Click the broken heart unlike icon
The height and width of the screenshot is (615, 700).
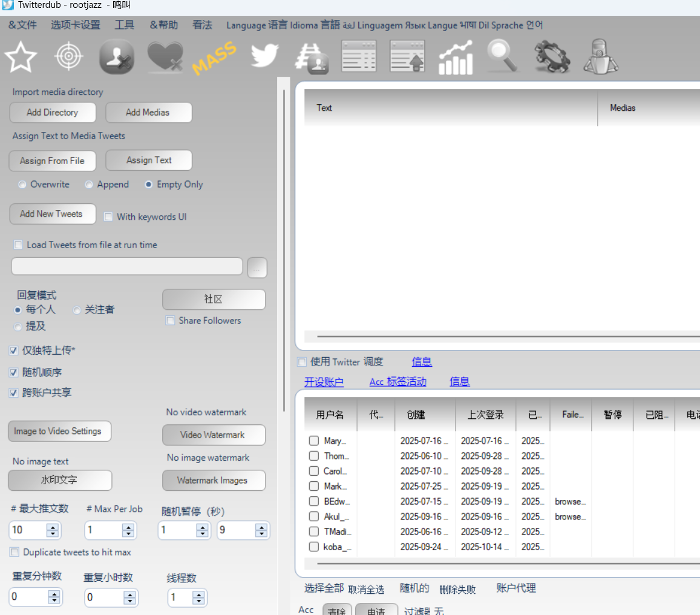[x=165, y=58]
